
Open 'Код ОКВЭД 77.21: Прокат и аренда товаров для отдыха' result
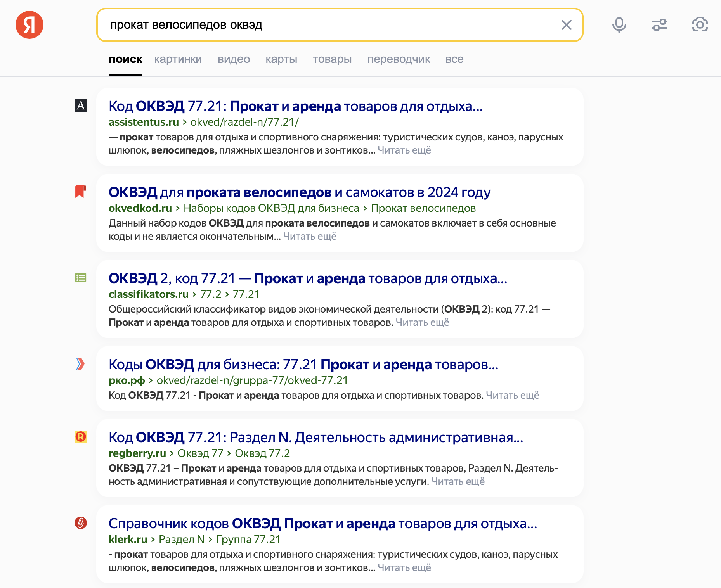[x=296, y=106]
